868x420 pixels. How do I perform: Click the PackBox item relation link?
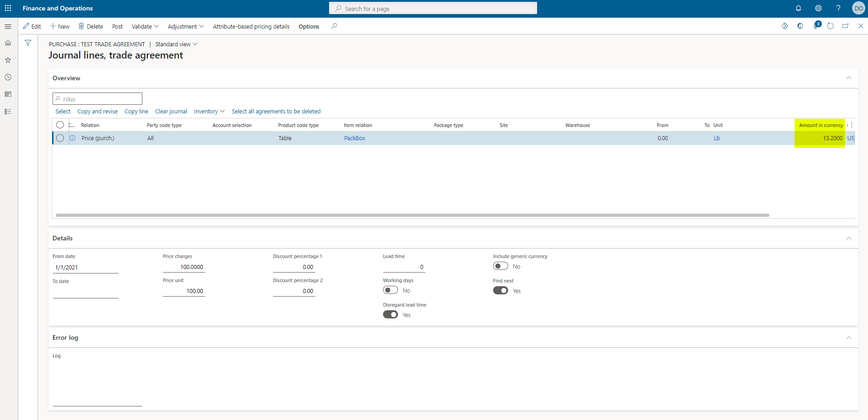pos(354,138)
